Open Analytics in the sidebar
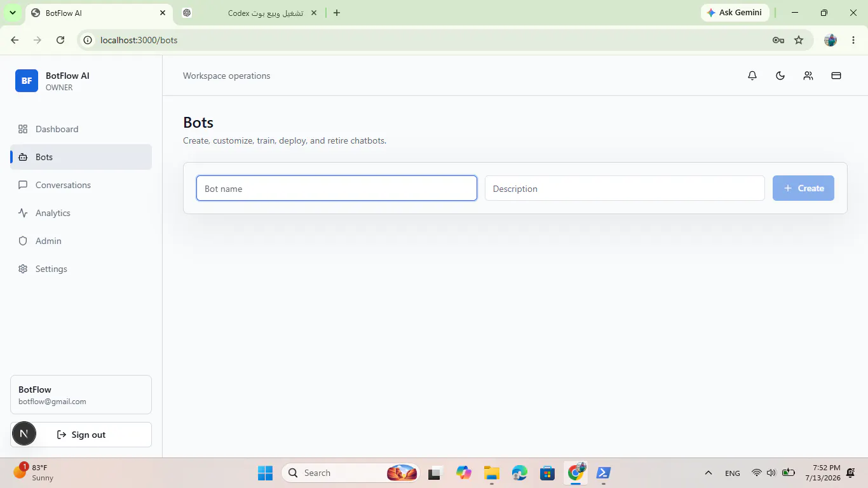Screen dimensions: 868x488 click(x=81, y=213)
